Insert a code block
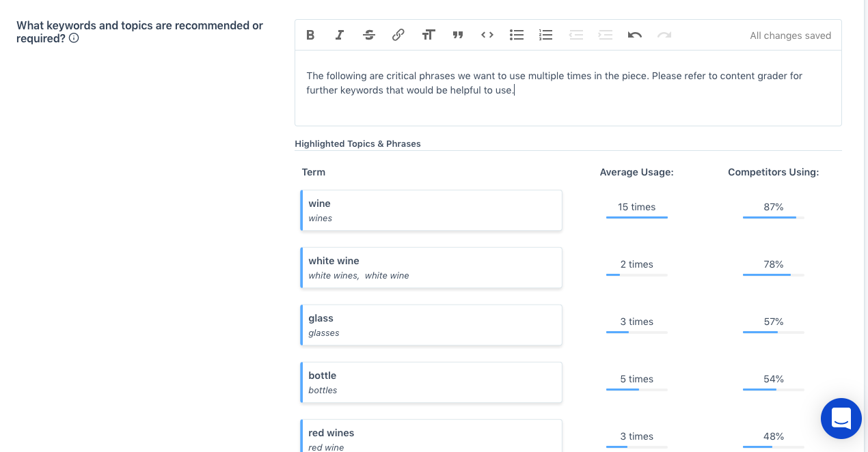Screen dimensions: 868x452 pyautogui.click(x=487, y=35)
